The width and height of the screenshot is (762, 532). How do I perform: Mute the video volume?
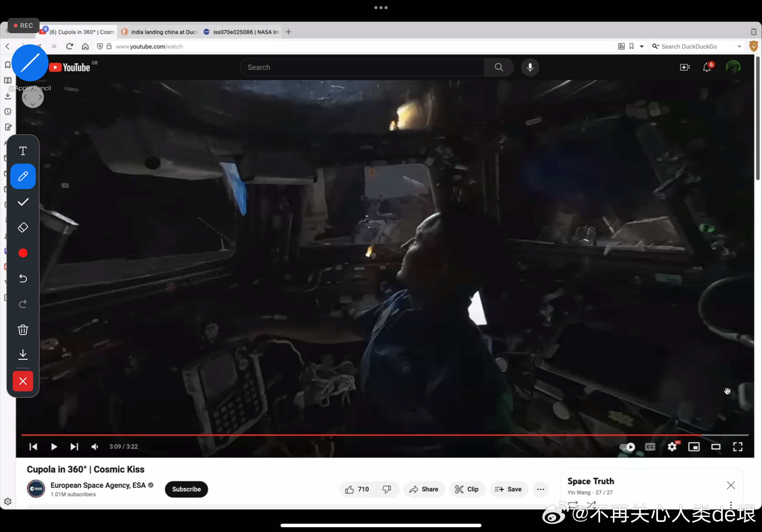pyautogui.click(x=95, y=447)
